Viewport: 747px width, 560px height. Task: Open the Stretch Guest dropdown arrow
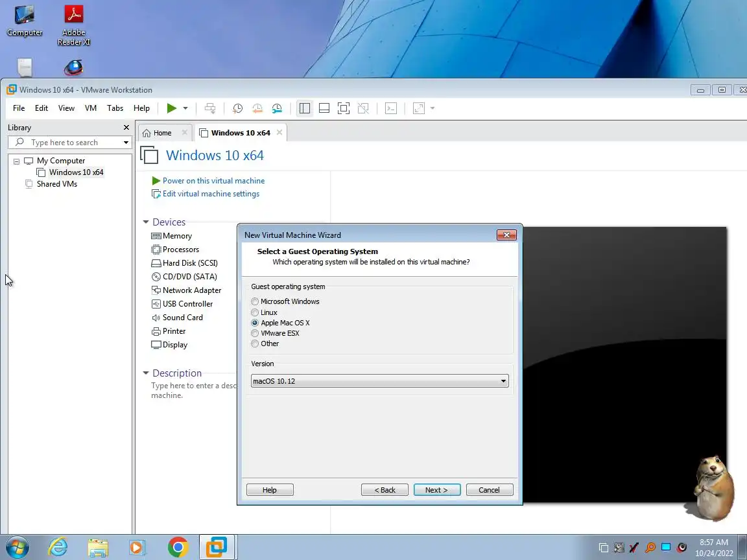[x=433, y=108]
